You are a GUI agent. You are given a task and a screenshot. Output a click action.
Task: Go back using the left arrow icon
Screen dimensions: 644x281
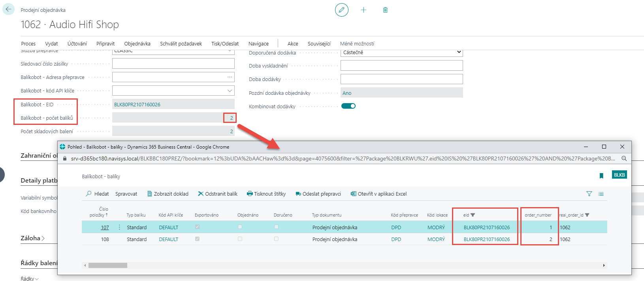pos(8,9)
